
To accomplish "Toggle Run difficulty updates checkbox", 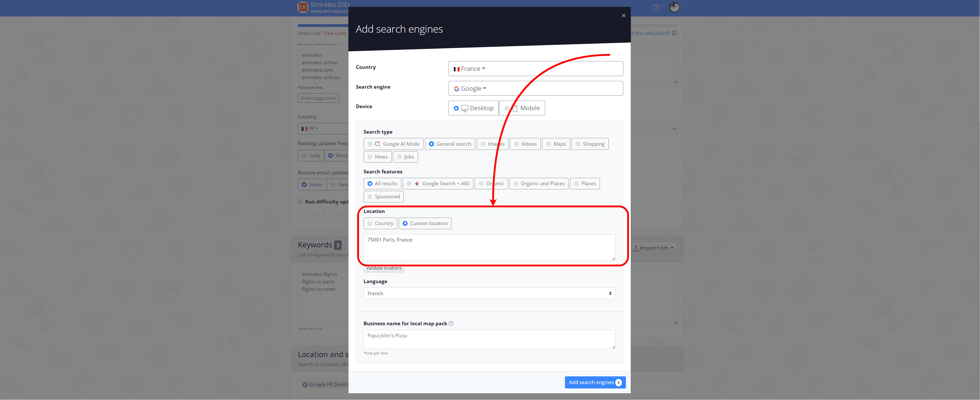I will click(300, 202).
